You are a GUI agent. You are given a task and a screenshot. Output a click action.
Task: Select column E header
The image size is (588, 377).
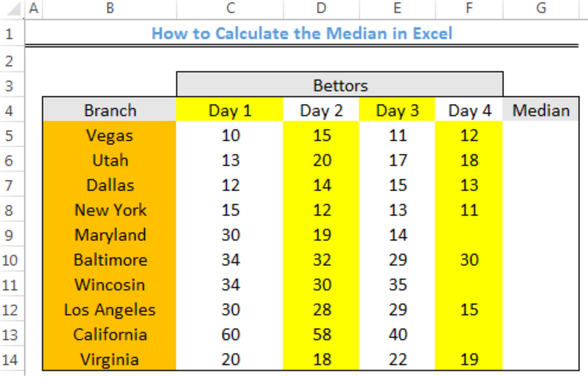pyautogui.click(x=397, y=8)
